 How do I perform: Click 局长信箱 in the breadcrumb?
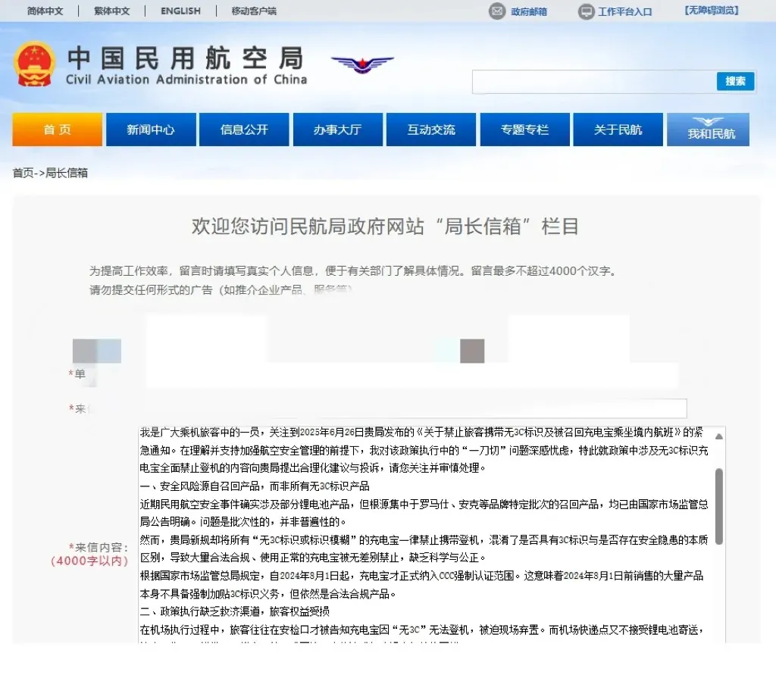(67, 173)
